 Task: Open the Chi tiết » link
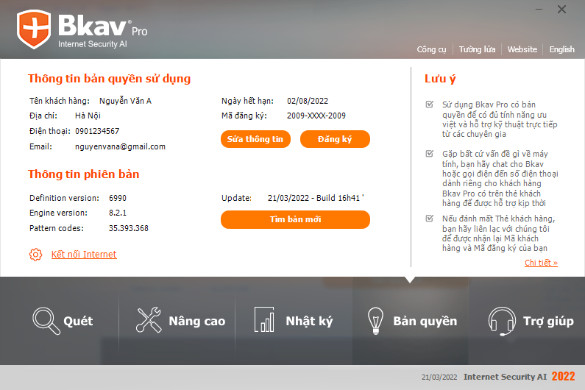pos(541,263)
